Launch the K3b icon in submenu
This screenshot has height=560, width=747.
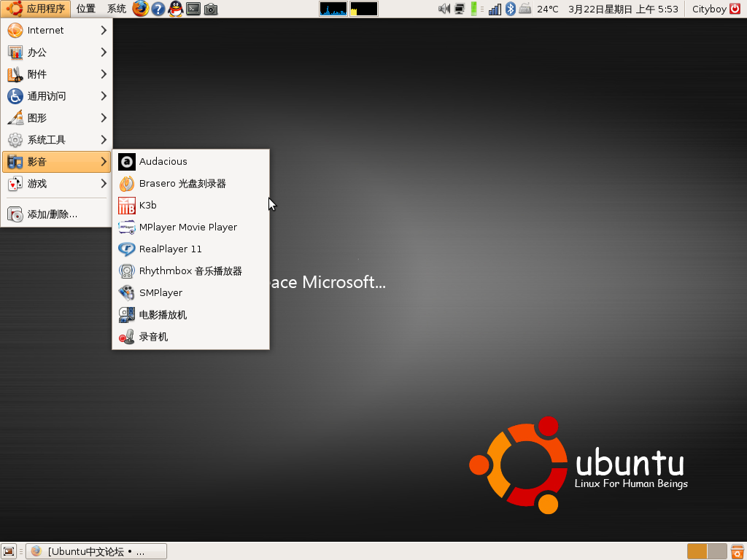click(127, 206)
